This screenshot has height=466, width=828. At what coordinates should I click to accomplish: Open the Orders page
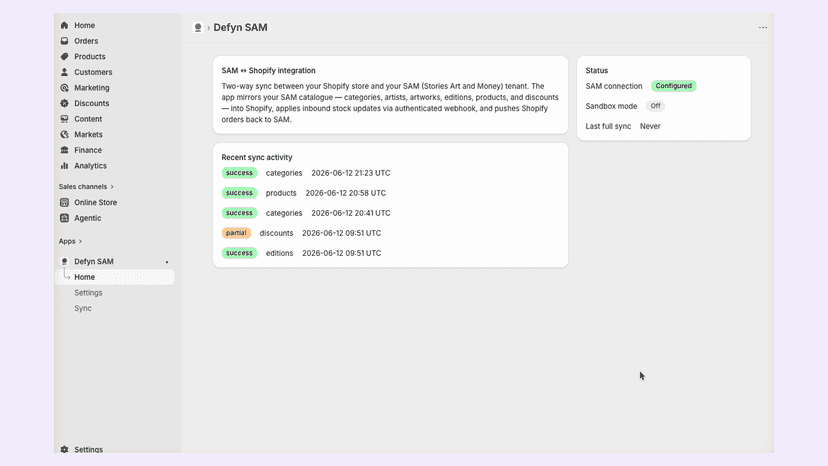pos(86,41)
